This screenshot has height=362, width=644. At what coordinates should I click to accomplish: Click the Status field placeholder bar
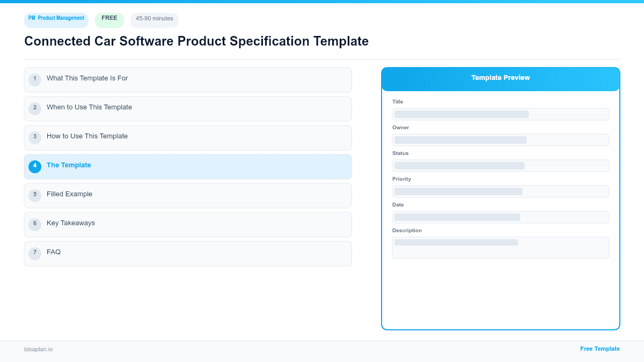(x=500, y=165)
